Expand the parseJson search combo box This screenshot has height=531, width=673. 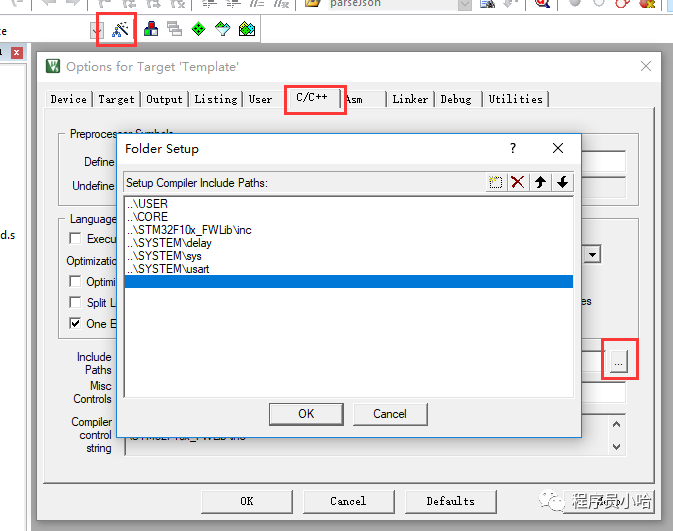coord(464,5)
